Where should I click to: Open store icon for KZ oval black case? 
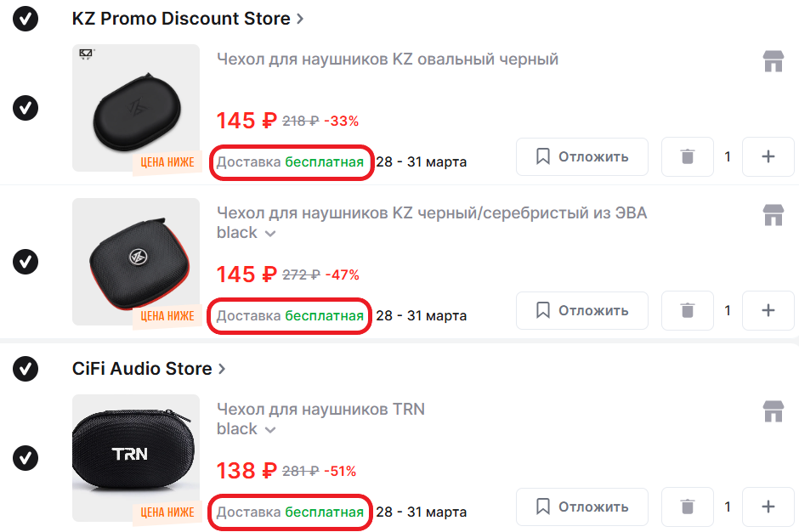pyautogui.click(x=773, y=62)
